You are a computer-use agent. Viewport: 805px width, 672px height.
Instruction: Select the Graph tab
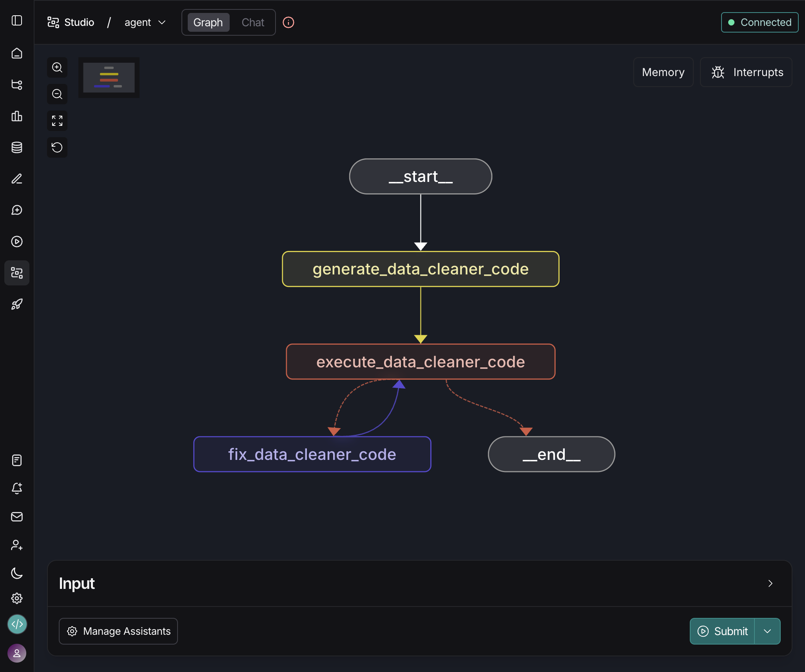point(209,22)
